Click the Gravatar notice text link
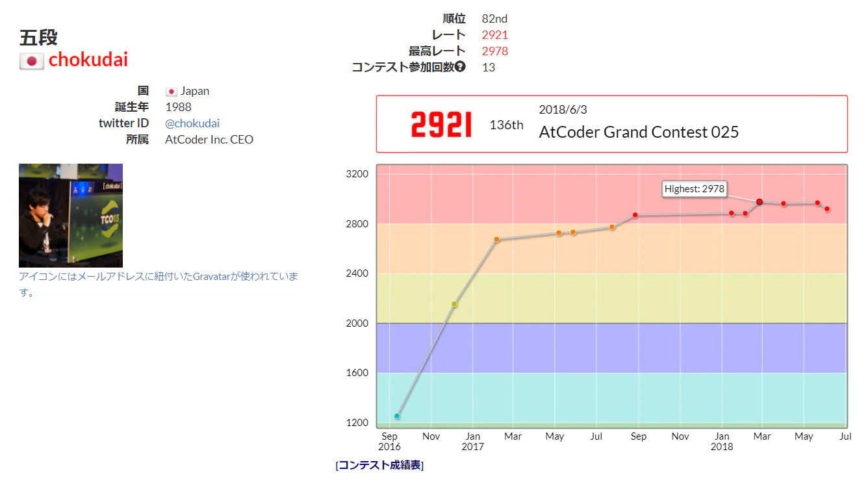The width and height of the screenshot is (868, 491). click(159, 284)
